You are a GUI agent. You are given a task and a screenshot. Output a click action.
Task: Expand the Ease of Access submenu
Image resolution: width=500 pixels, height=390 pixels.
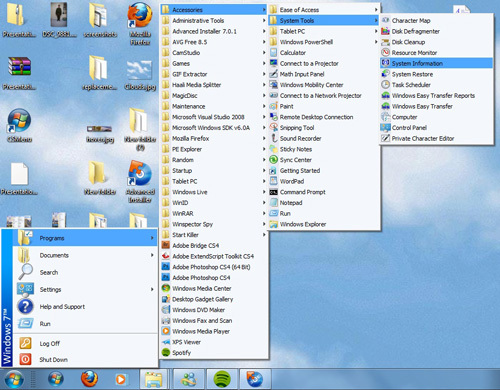[x=324, y=10]
